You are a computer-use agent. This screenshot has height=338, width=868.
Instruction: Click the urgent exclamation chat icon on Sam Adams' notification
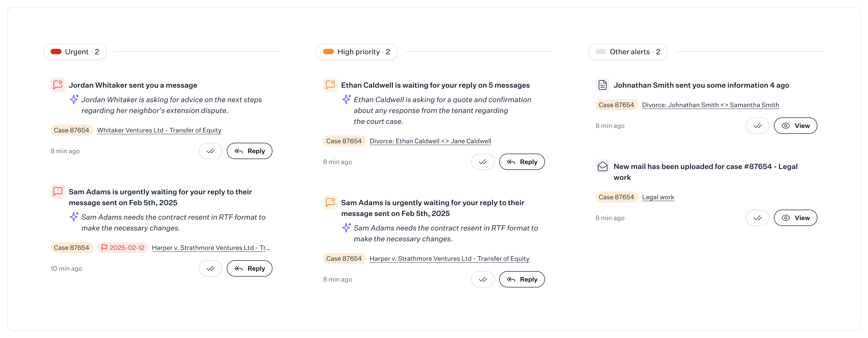[58, 192]
